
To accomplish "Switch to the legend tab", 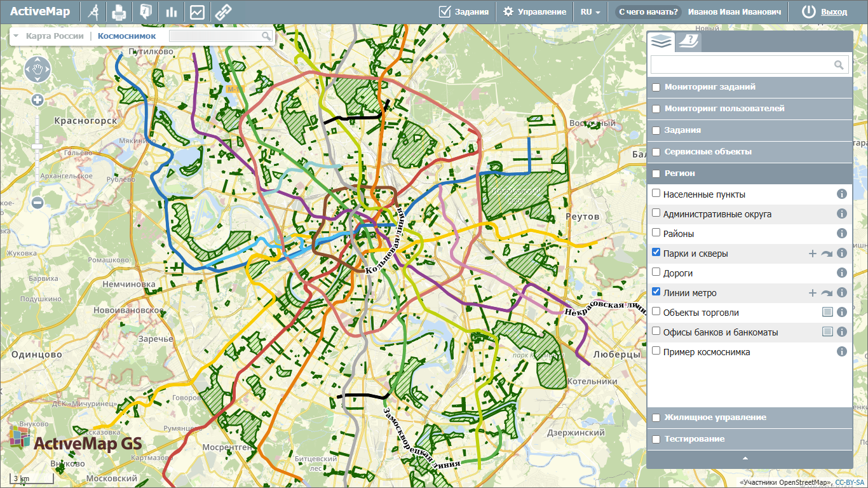I will point(688,42).
